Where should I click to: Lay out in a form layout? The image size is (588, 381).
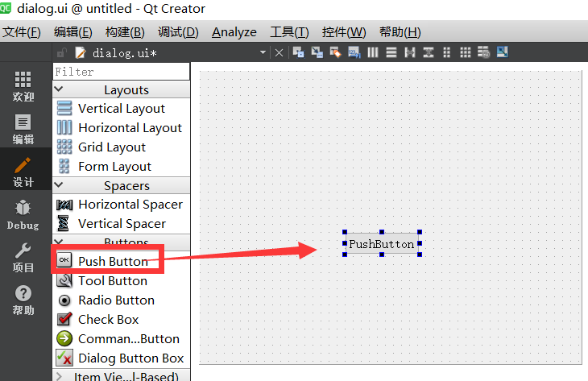446,52
